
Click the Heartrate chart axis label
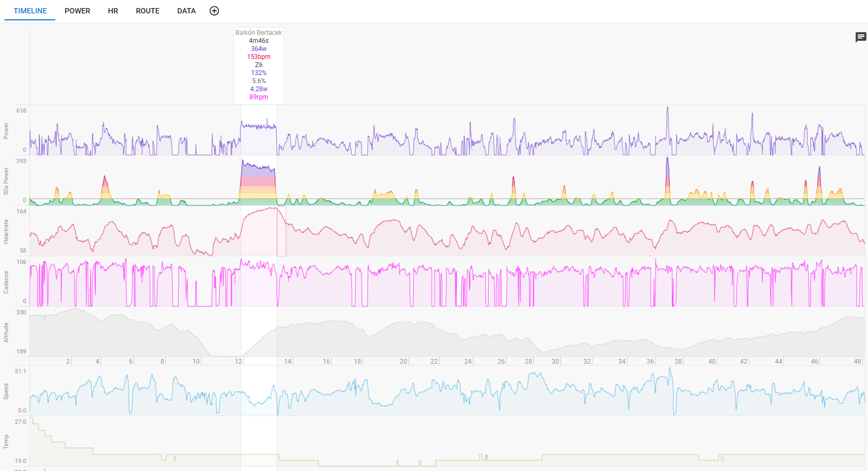6,231
